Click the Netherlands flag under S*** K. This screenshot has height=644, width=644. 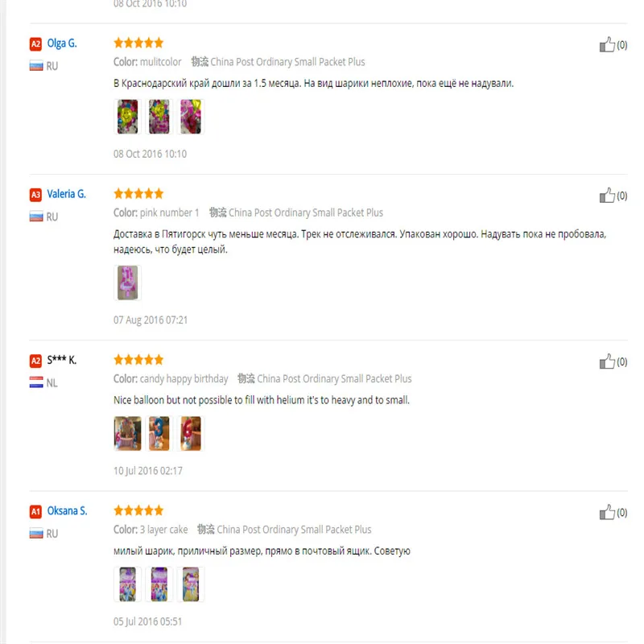click(36, 382)
